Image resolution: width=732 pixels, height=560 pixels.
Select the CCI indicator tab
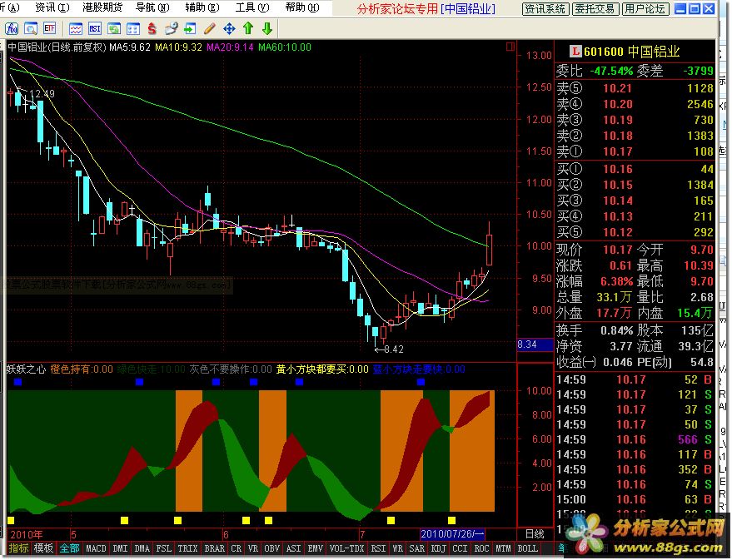tap(460, 548)
